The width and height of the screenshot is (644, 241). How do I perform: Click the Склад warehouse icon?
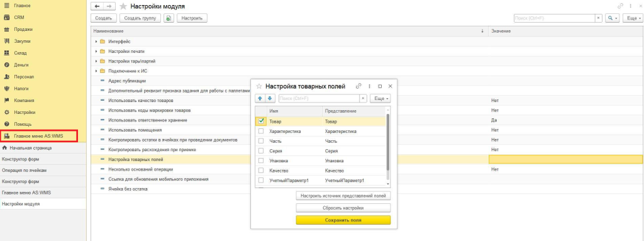click(6, 53)
